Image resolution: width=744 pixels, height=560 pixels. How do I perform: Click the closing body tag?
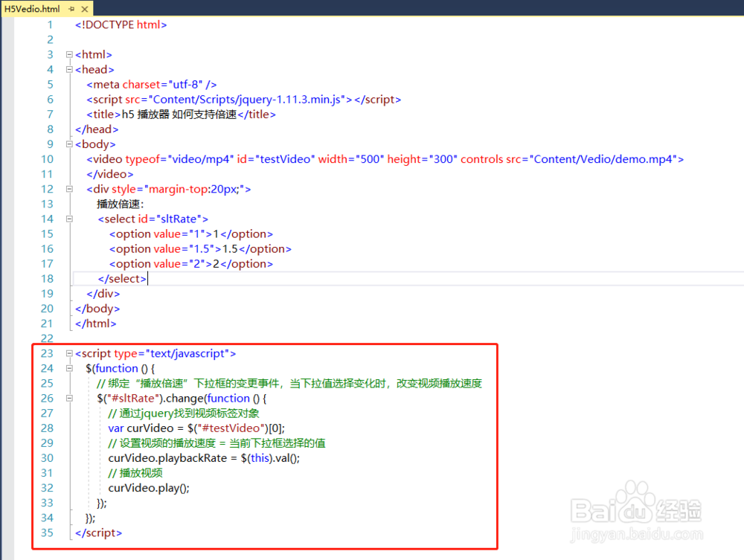point(97,309)
